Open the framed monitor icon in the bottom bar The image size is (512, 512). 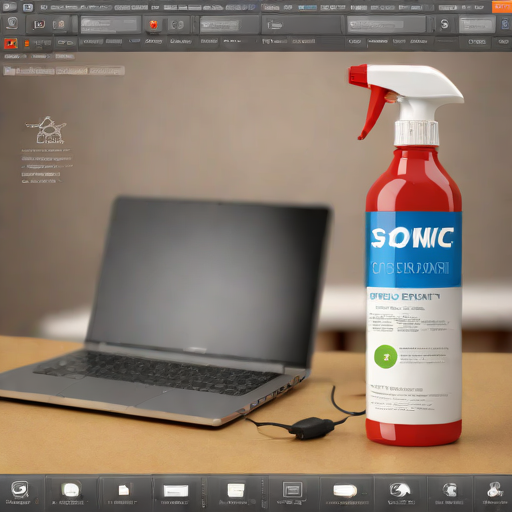pos(293,490)
